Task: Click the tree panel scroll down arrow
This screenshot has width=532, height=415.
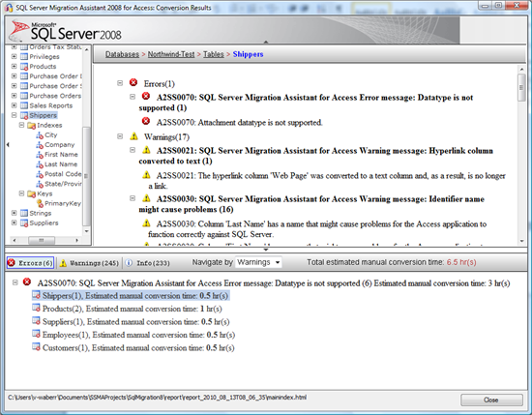Action: coord(87,231)
